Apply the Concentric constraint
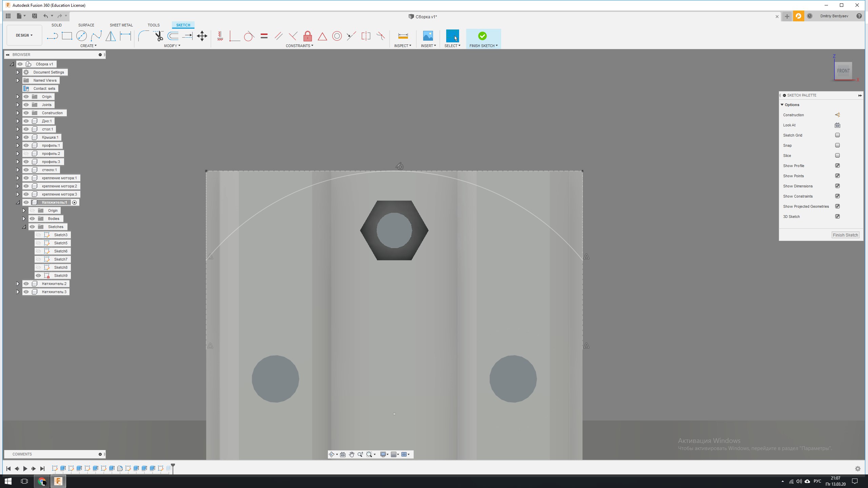 (x=337, y=36)
